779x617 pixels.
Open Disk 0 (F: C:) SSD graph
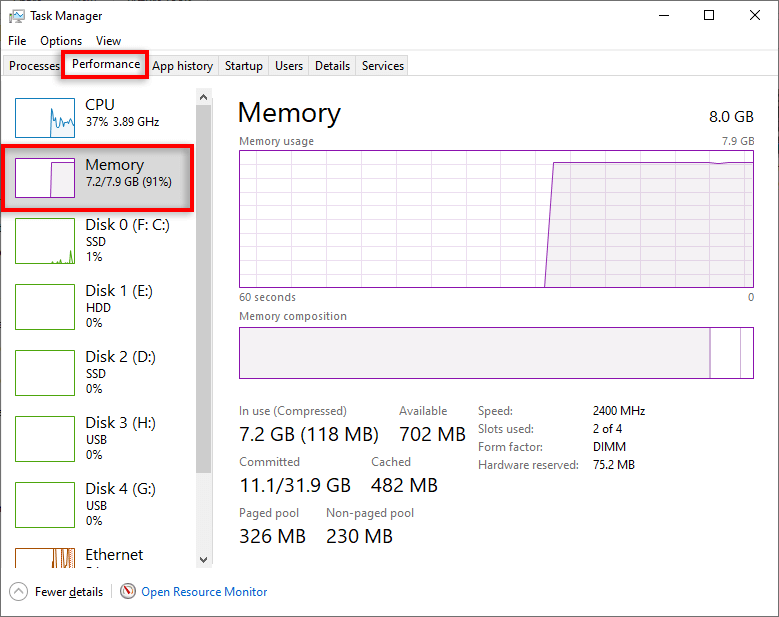tap(45, 241)
